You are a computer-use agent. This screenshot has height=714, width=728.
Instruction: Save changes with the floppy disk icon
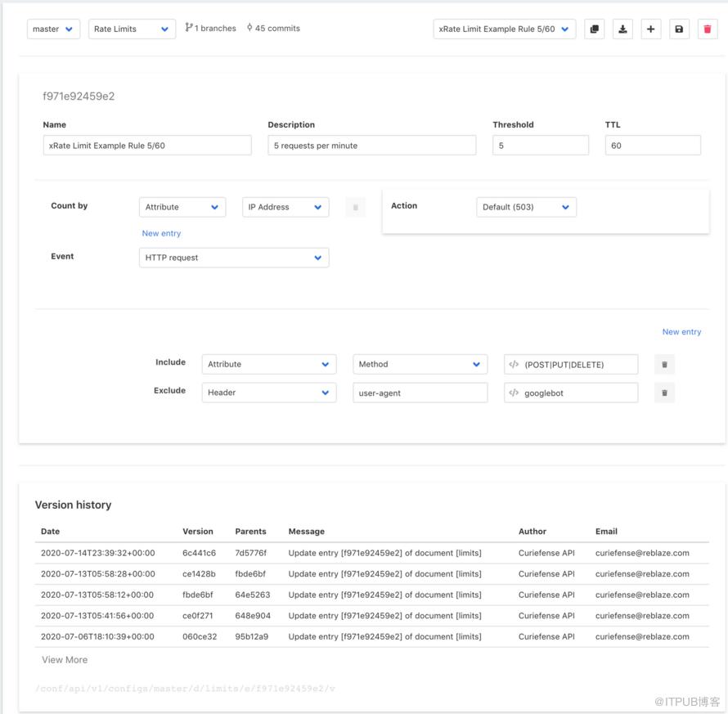click(x=679, y=29)
